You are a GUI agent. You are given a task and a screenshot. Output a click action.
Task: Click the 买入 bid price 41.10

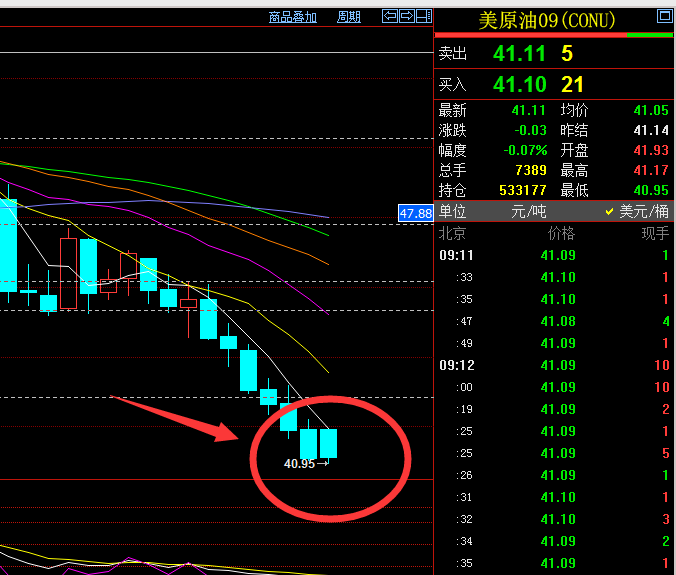519,85
